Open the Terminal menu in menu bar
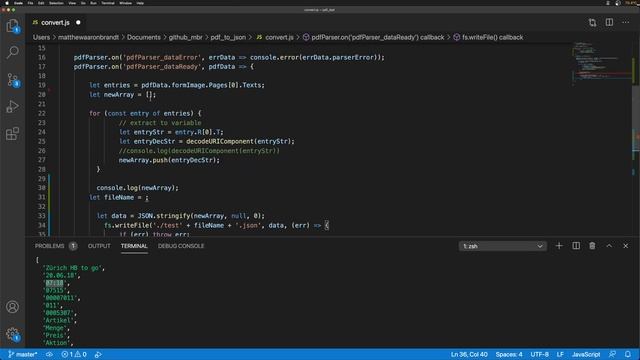Image resolution: width=640 pixels, height=360 pixels. pos(108,3)
